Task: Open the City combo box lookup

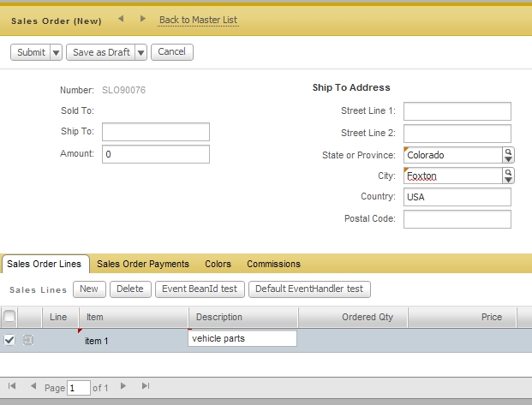Action: pos(508,176)
